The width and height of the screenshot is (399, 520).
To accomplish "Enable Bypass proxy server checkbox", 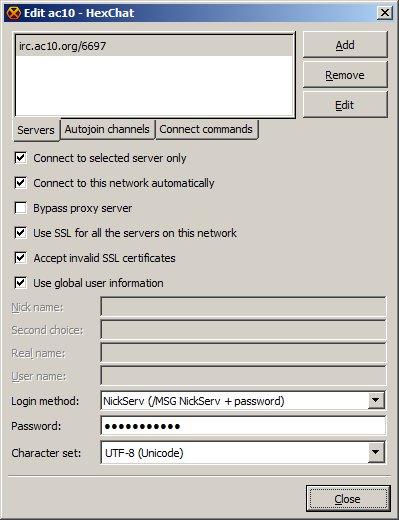I will point(21,208).
